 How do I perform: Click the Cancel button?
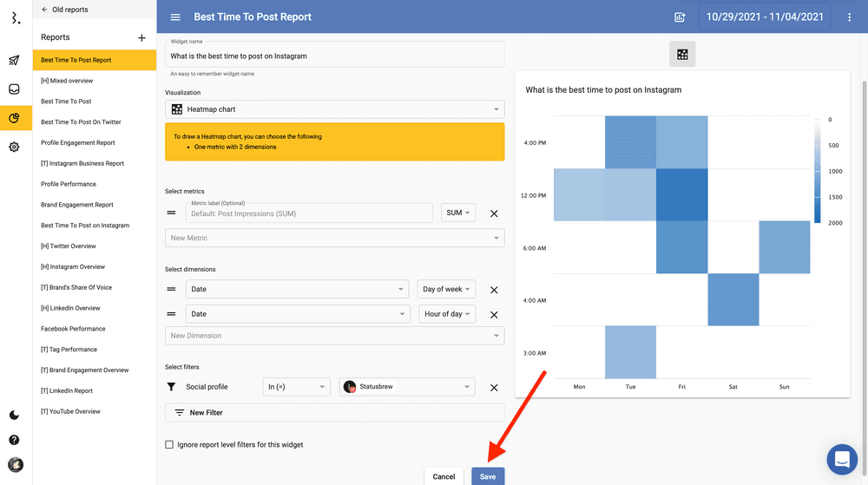click(x=444, y=476)
